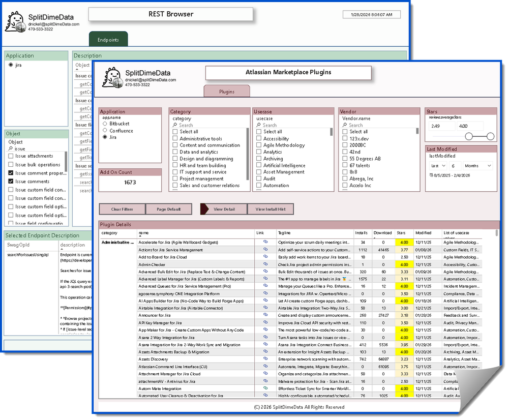Screen dimensions: 508x420
Task: Select the Bitbucket application radio button
Action: (105, 124)
